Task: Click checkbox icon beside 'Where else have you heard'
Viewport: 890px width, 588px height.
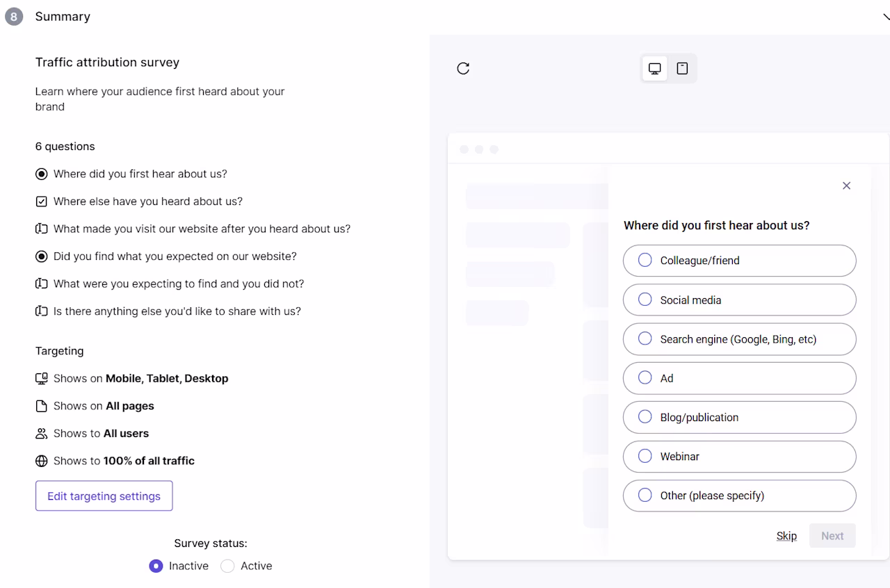Action: (x=42, y=202)
